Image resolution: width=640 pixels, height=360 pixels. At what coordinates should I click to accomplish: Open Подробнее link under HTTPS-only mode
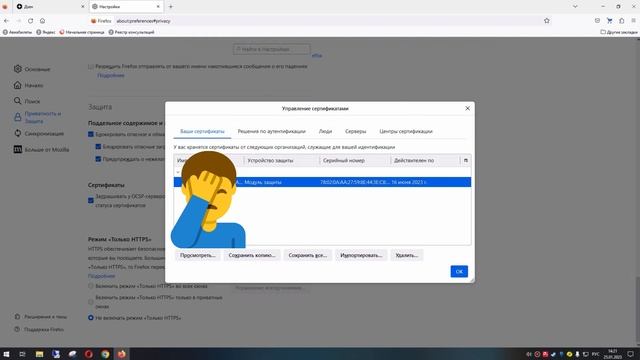pos(102,276)
